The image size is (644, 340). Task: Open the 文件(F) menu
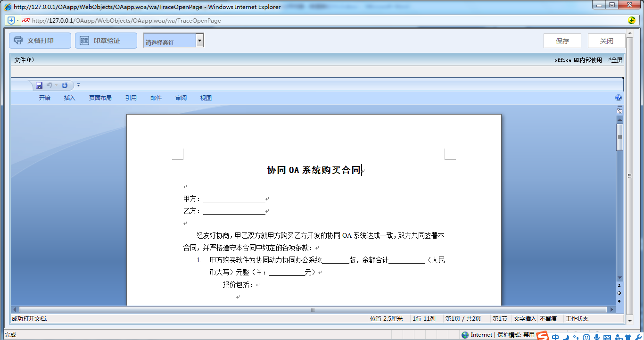[x=23, y=60]
